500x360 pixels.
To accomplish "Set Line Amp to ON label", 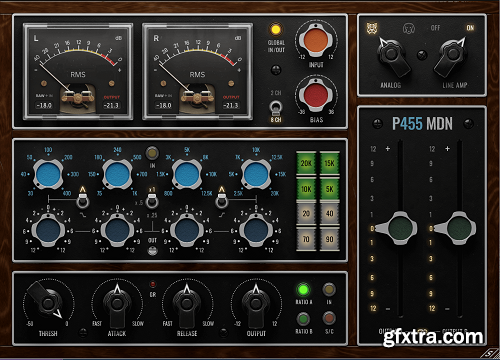I will (x=470, y=28).
